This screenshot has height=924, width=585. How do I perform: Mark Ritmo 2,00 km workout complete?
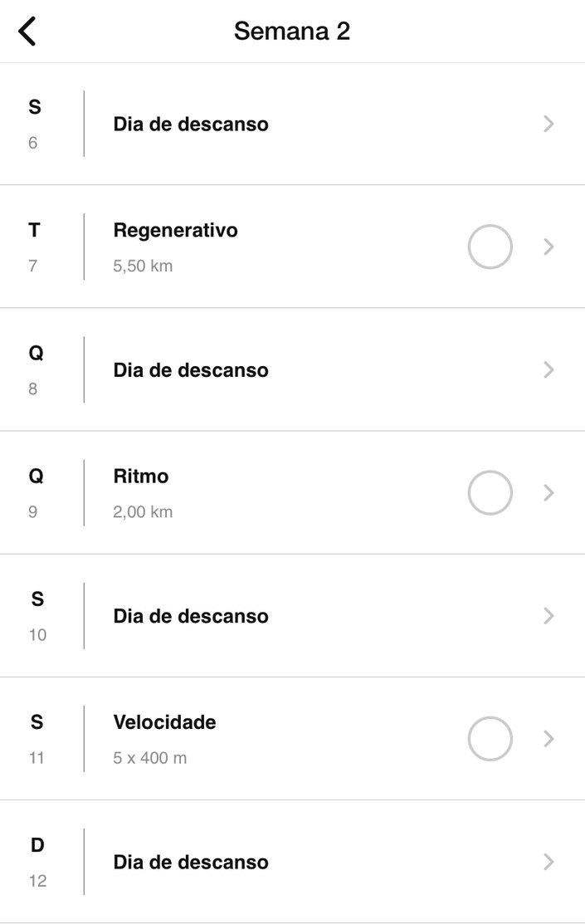[490, 492]
